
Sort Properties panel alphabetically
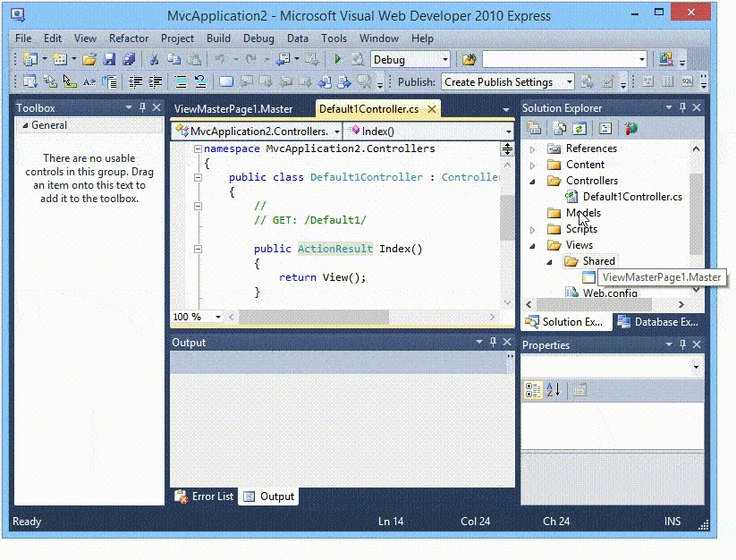(x=554, y=390)
